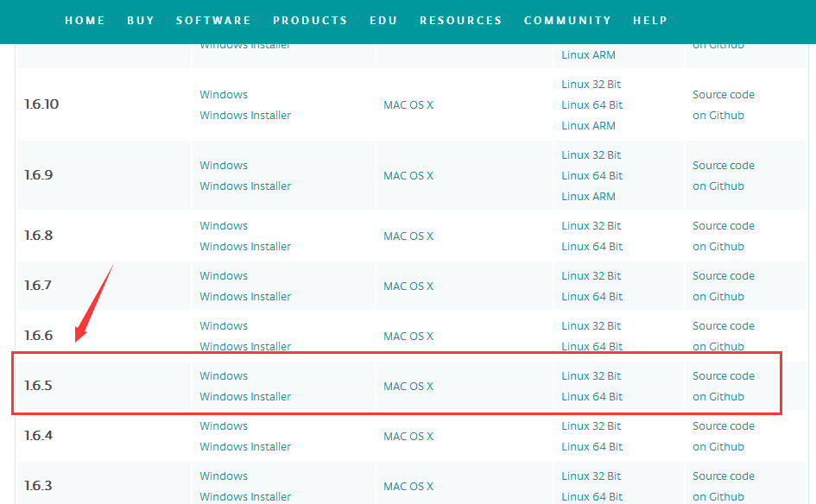Image resolution: width=816 pixels, height=504 pixels.
Task: Download MAC OS X build of 1.6.3
Action: [x=408, y=486]
